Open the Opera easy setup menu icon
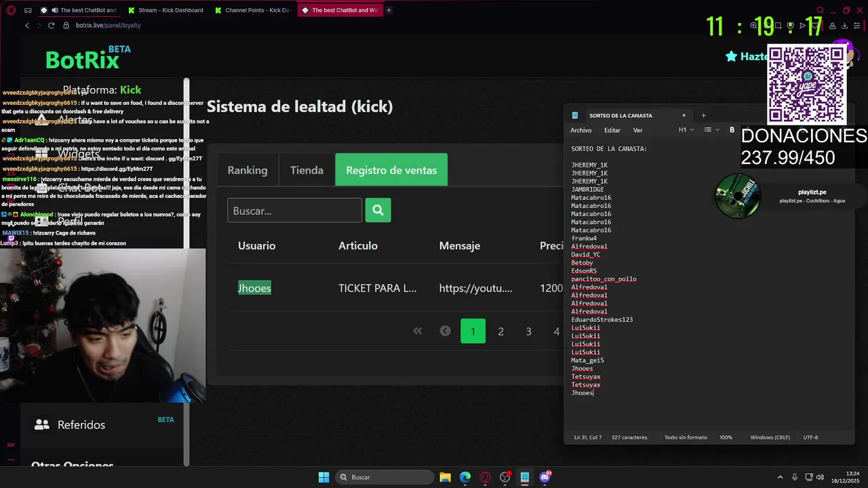 pos(857,26)
